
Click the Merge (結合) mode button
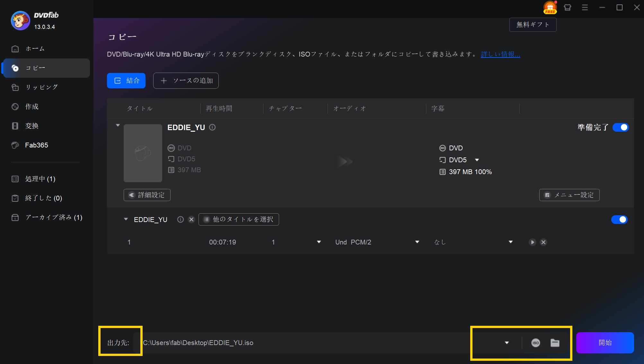click(126, 81)
